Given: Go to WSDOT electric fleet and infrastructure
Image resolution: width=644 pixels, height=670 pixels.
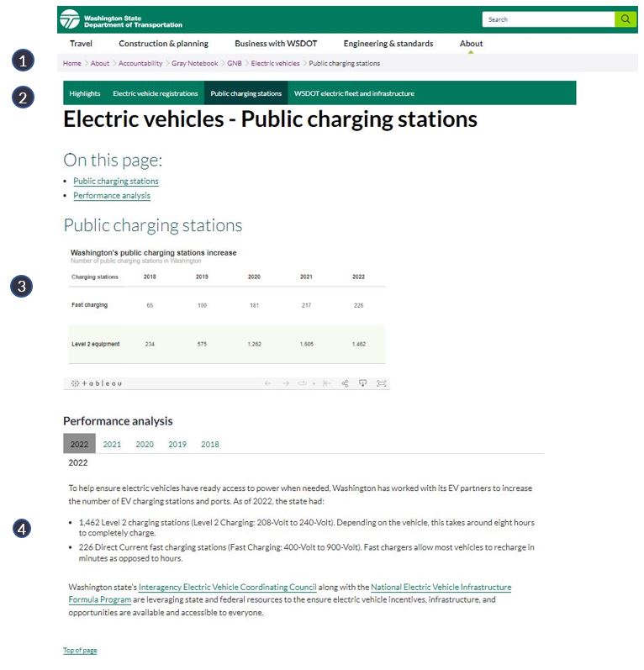Looking at the screenshot, I should click(x=354, y=93).
